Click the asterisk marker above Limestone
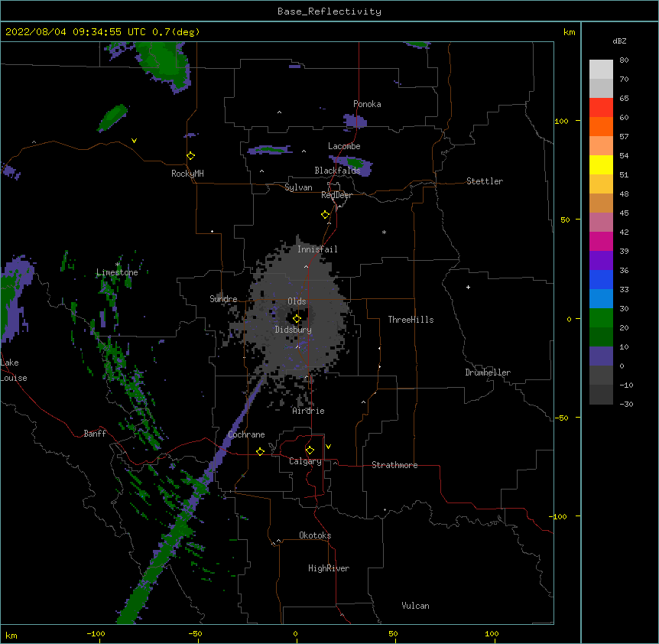Viewport: 659px width, 644px height. 118,264
